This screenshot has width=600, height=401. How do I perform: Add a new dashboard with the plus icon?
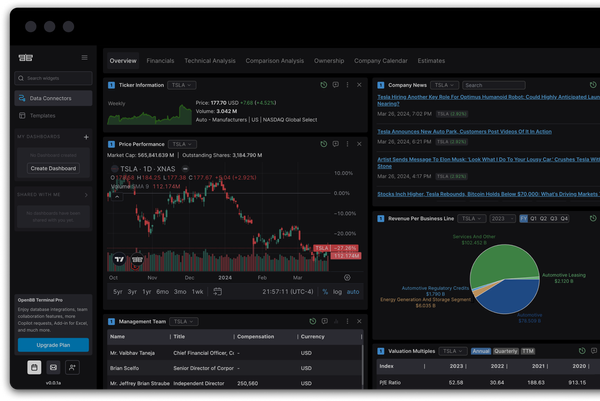click(87, 136)
